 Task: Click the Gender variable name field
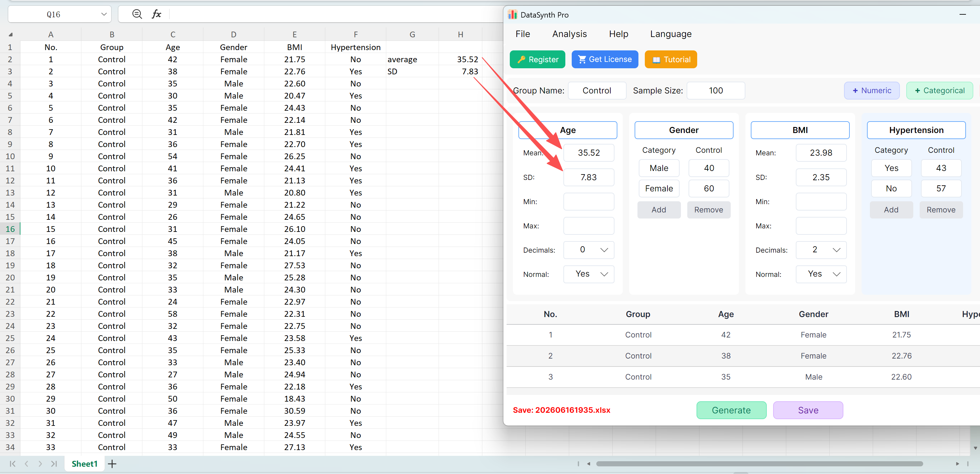[684, 130]
